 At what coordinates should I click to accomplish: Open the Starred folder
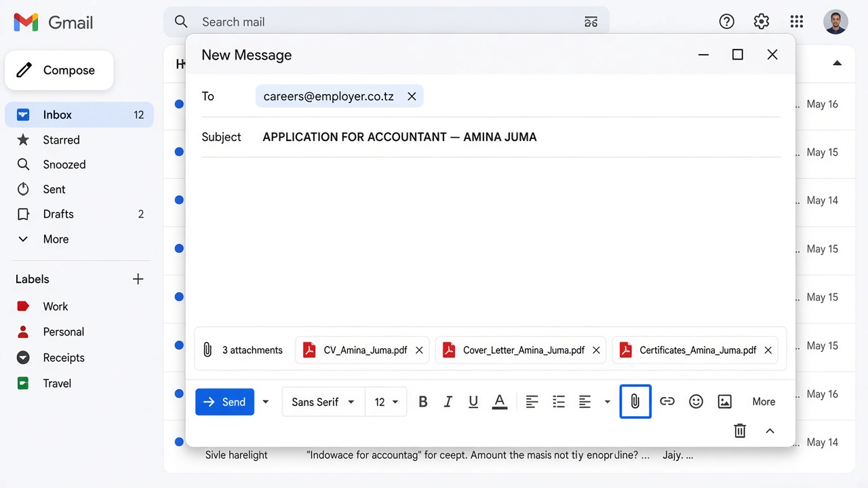79,140
